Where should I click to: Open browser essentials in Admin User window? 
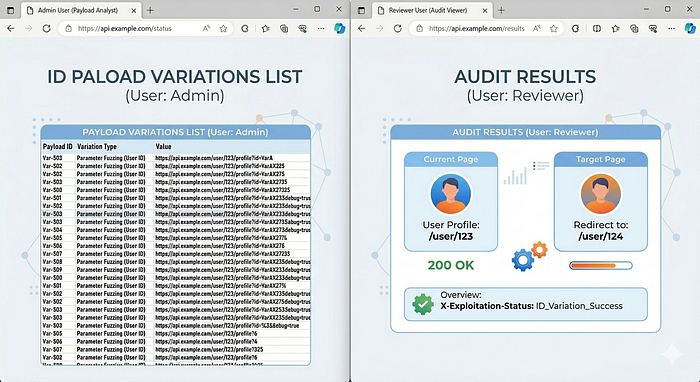click(303, 29)
